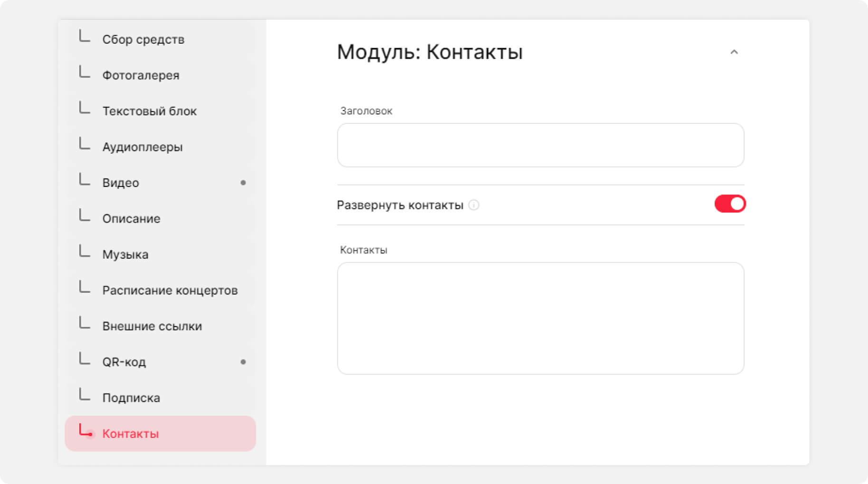Select "Внешние ссылки" in the sidebar
868x484 pixels.
coord(152,326)
